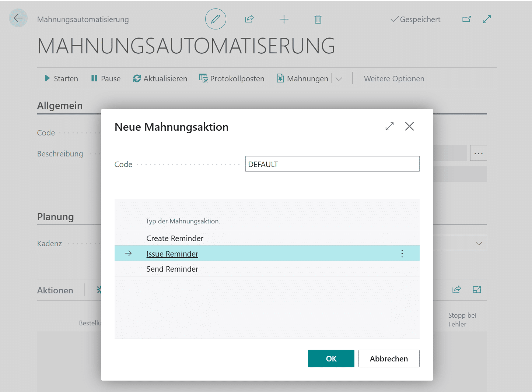
Task: Edit the page using the pencil icon
Action: click(x=216, y=19)
